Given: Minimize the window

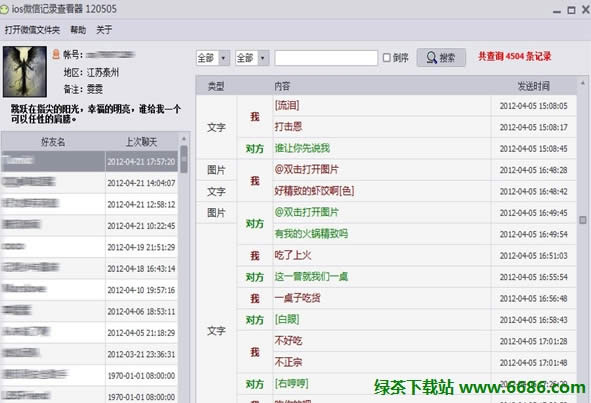Looking at the screenshot, I should [557, 11].
